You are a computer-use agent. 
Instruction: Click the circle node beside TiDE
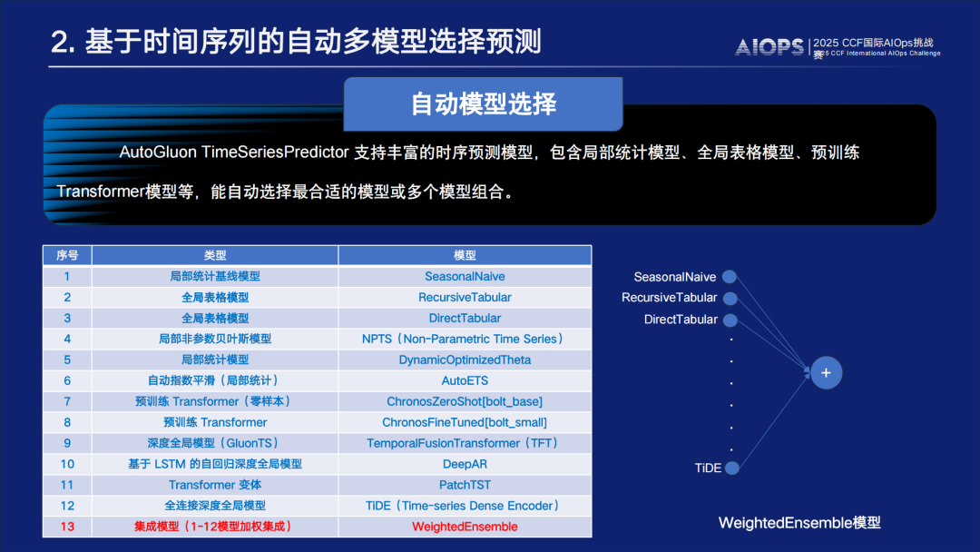pos(732,468)
